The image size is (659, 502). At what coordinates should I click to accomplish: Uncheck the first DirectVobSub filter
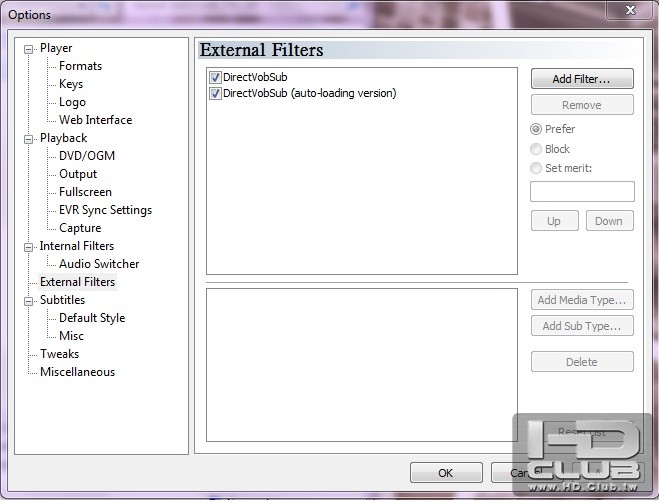tap(215, 77)
